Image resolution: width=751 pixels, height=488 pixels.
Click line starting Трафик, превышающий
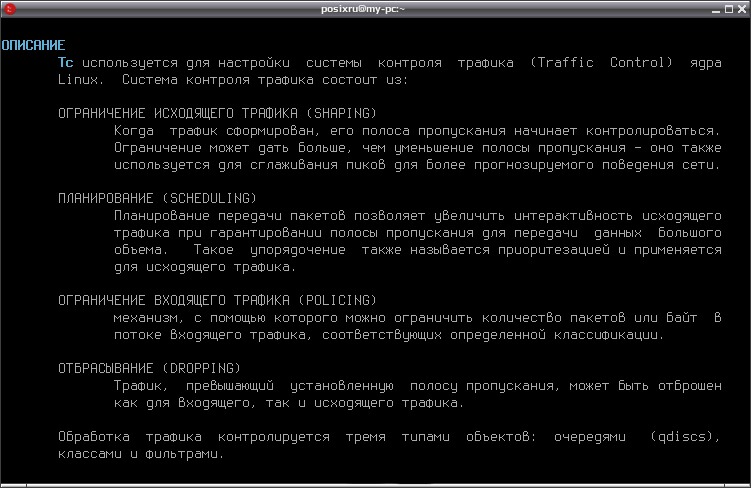tap(417, 386)
